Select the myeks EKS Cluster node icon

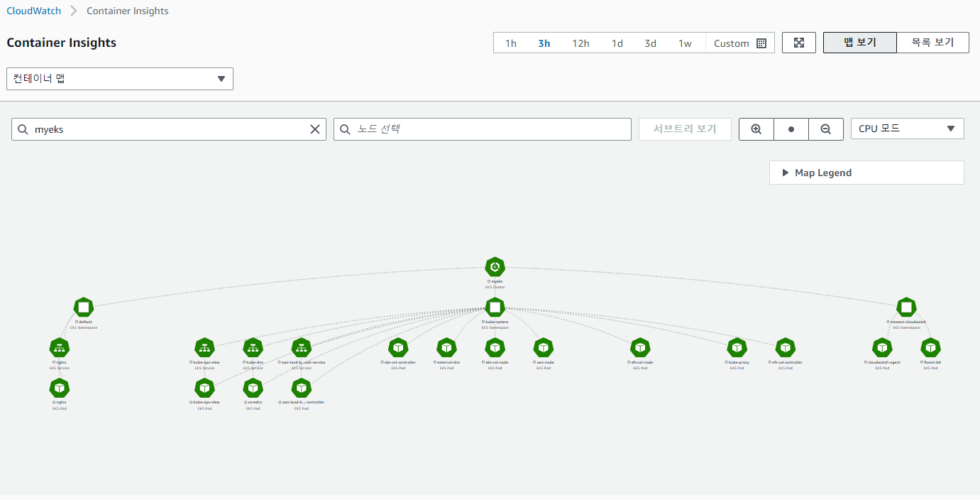(x=495, y=267)
